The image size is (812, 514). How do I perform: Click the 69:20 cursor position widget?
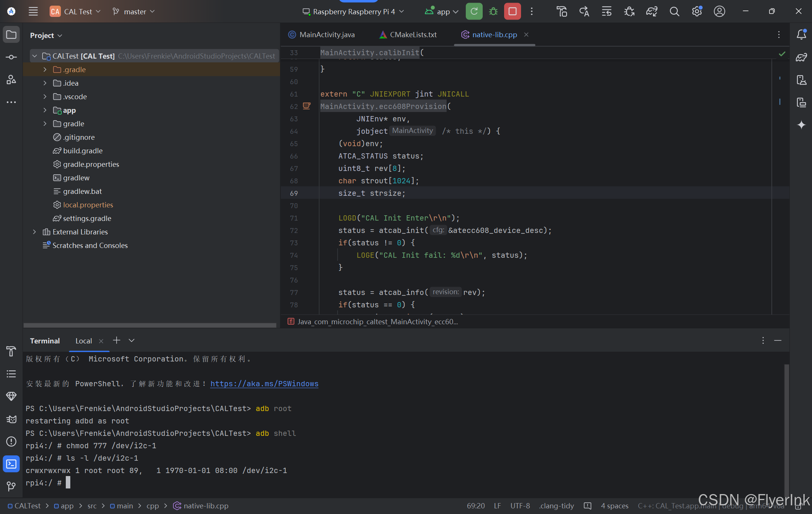[476, 506]
